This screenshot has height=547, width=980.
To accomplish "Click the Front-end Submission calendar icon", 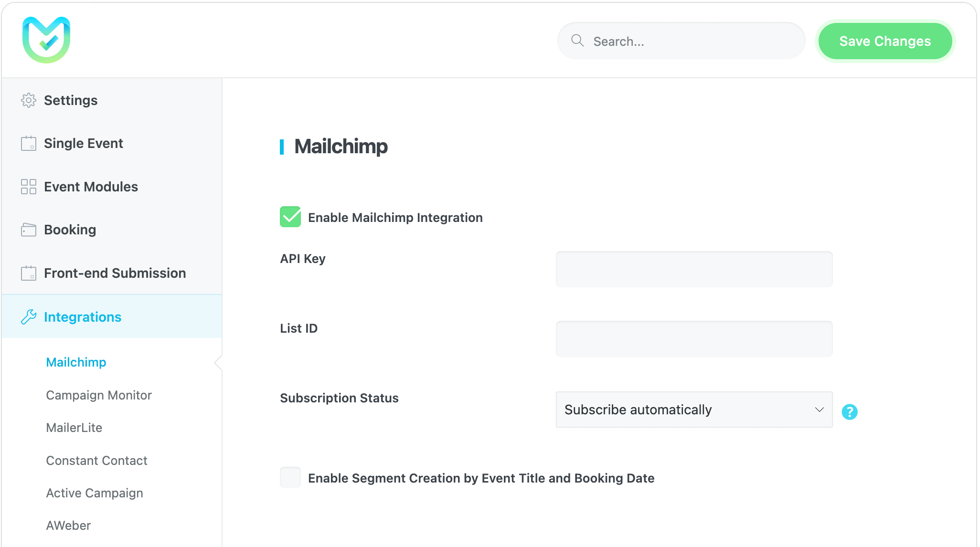I will click(x=29, y=273).
